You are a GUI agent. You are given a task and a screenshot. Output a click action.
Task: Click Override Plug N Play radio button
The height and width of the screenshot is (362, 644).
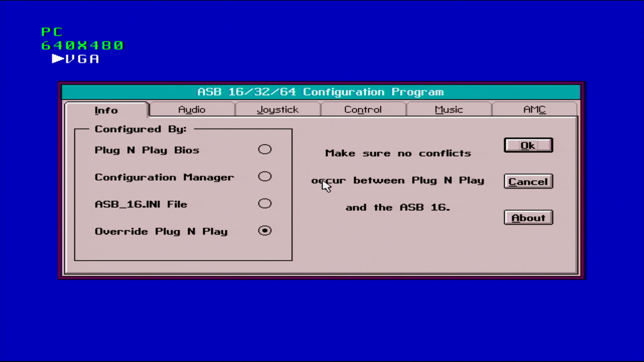point(265,231)
